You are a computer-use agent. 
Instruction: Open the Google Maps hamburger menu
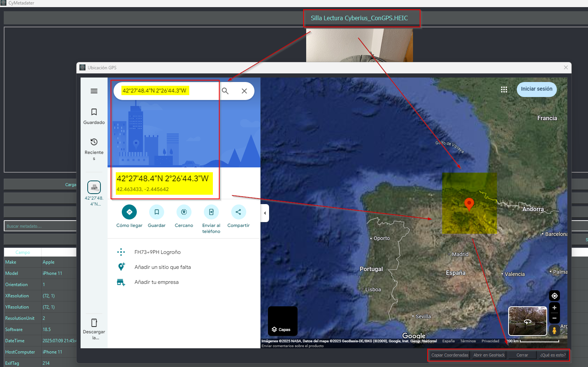tap(94, 91)
